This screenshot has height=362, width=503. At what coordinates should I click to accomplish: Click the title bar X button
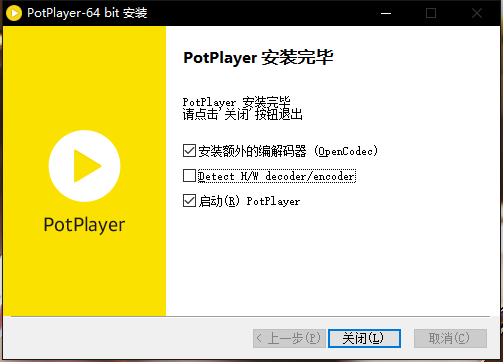[x=477, y=13]
